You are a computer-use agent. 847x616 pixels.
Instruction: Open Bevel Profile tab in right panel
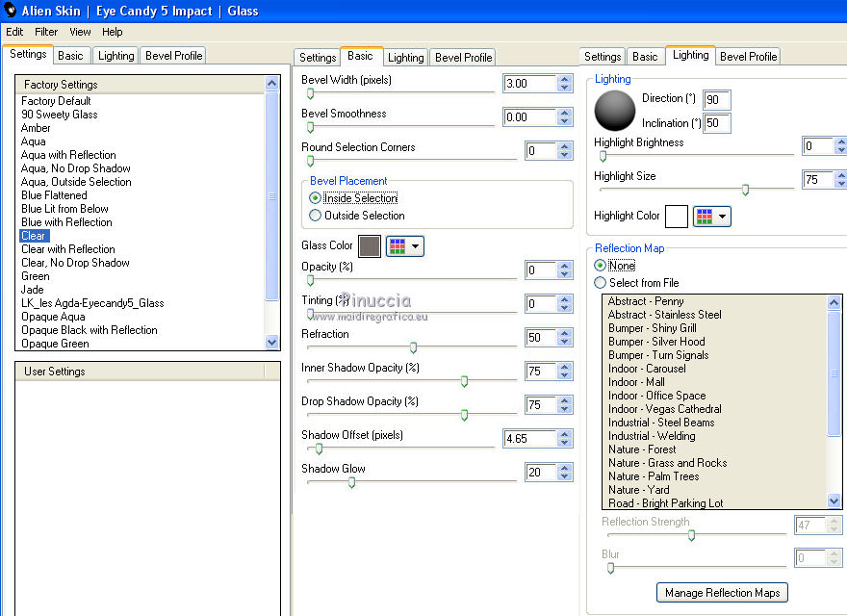click(748, 56)
